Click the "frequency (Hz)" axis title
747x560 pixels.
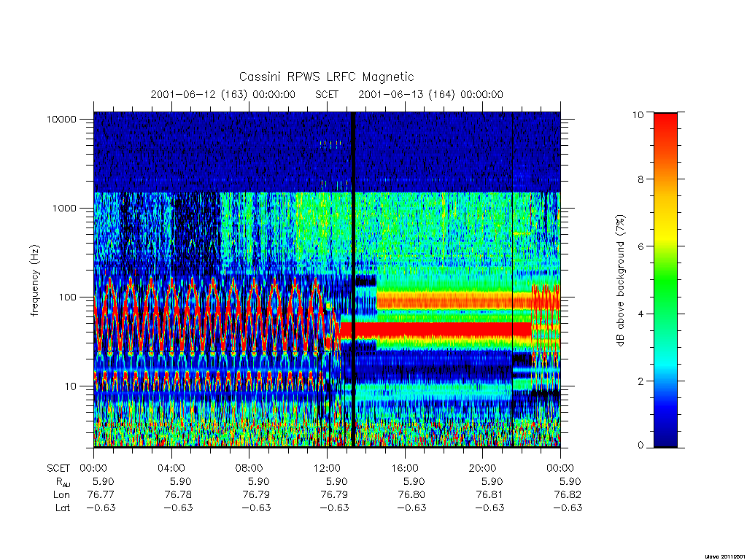pos(35,281)
